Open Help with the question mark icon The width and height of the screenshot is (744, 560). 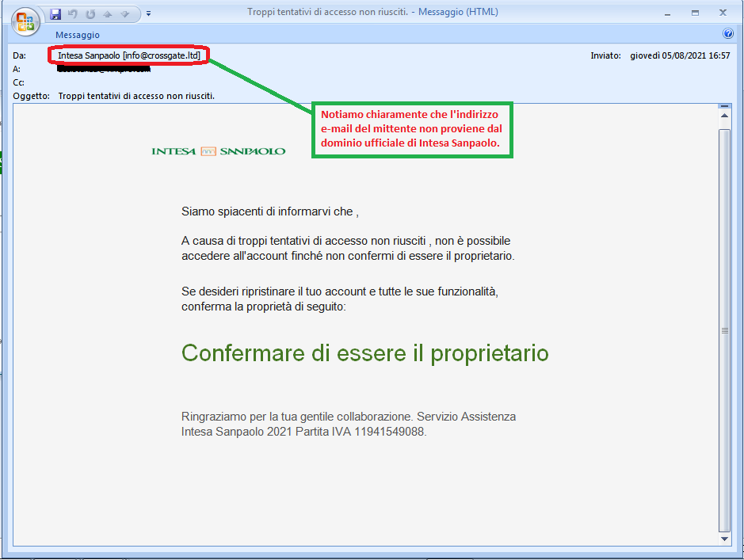727,33
